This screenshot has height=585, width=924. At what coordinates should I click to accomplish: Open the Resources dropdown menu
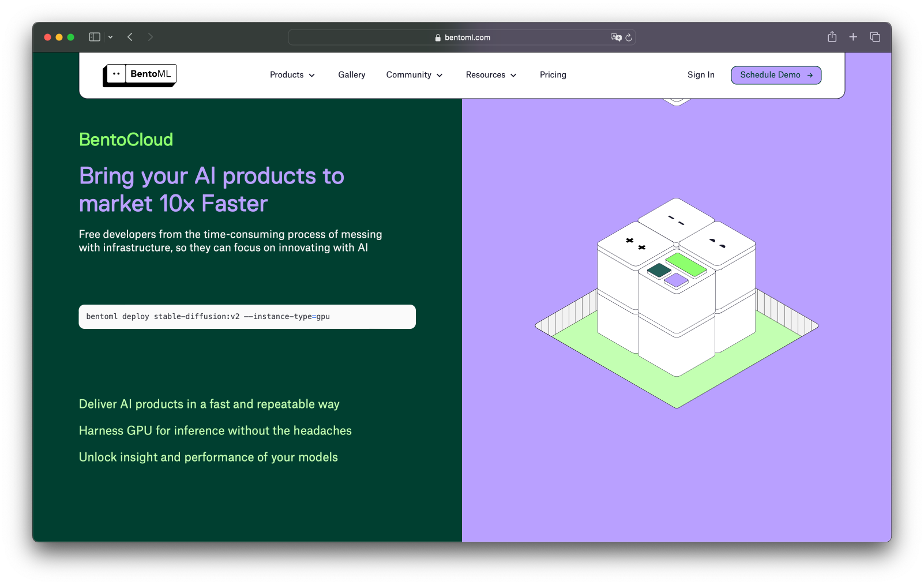pos(491,75)
